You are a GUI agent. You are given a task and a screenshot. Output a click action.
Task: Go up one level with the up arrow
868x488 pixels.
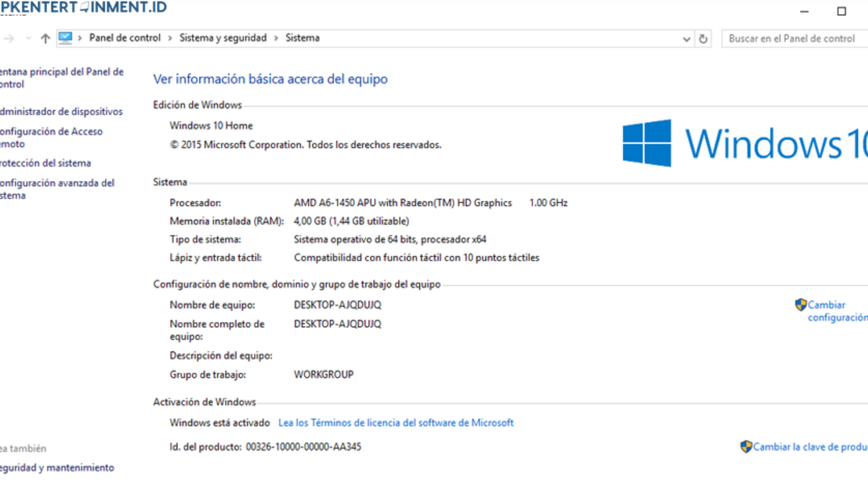45,39
